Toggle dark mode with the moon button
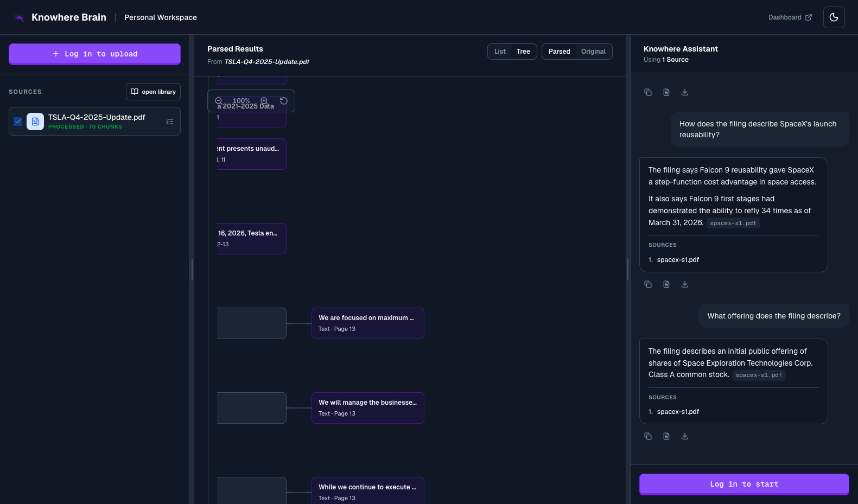This screenshot has height=504, width=858. 834,17
